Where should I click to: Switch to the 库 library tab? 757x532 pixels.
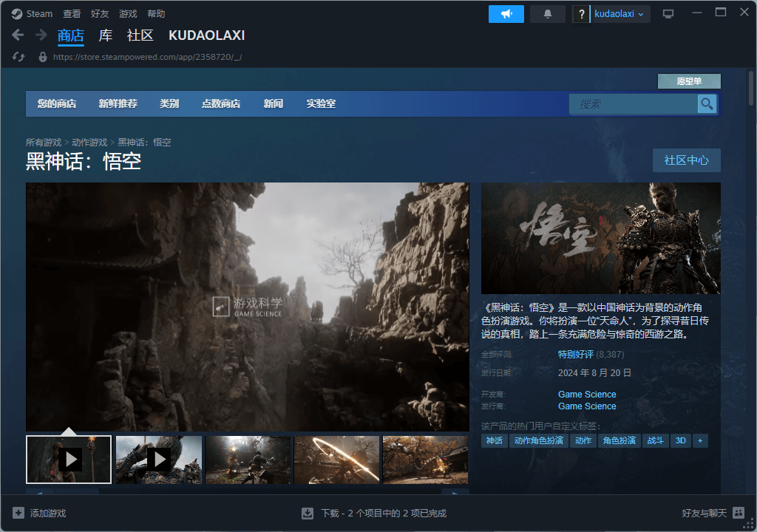coord(106,35)
